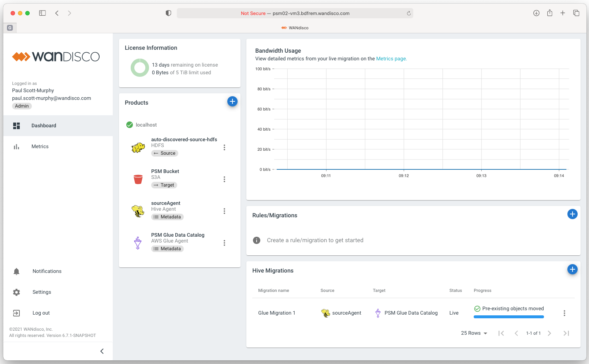Viewport: 589px width, 364px height.
Task: Click the Status column header in Hive Migrations
Action: 455,290
